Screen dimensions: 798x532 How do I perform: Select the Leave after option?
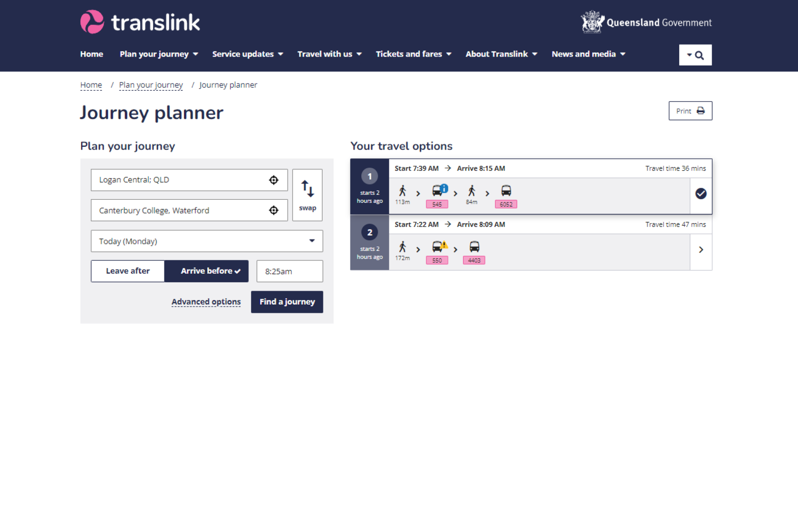[127, 271]
